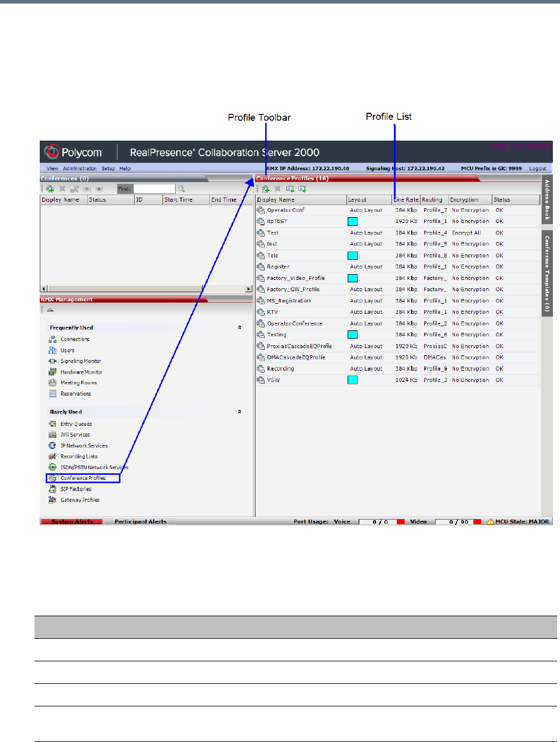Open the Address Book side tab

click(x=548, y=199)
